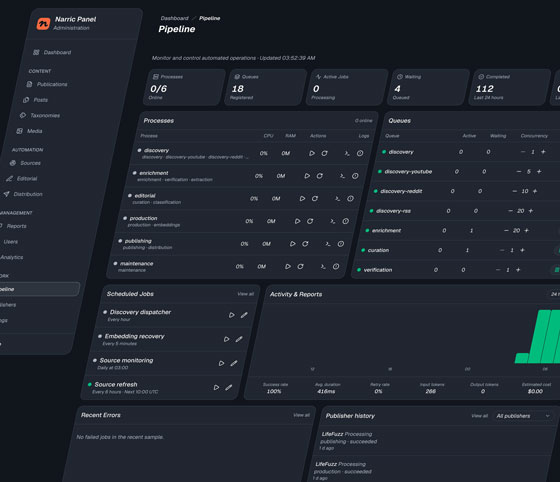Click the Completed 112 stat card
The image size is (560, 482).
tap(510, 87)
